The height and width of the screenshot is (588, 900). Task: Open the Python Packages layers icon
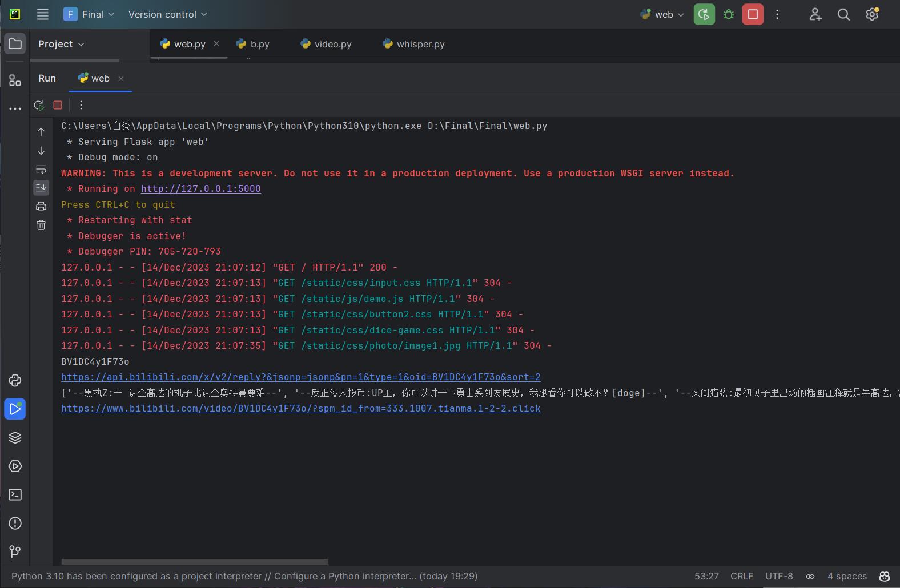coord(15,438)
